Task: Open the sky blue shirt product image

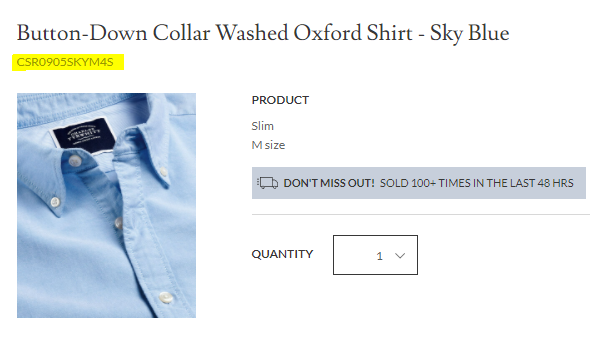Action: (x=106, y=206)
